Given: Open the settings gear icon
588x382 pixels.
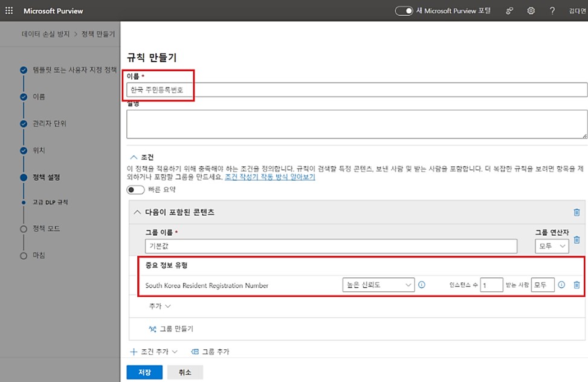Looking at the screenshot, I should point(531,11).
